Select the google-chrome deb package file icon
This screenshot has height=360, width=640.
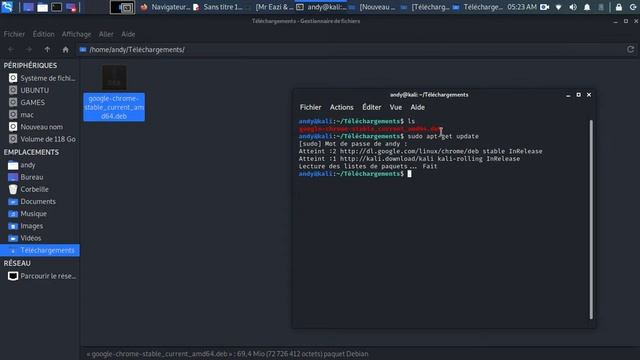click(114, 78)
